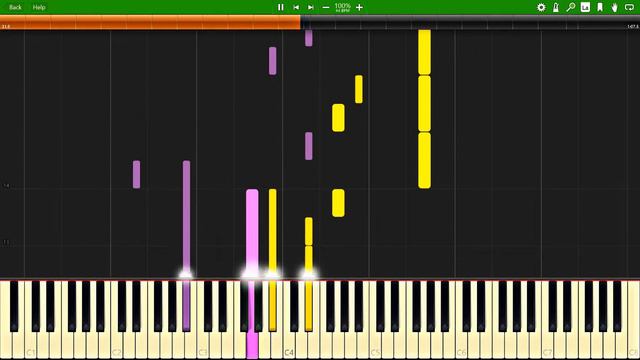
Task: Open the magnifier zoom tool
Action: click(x=571, y=7)
